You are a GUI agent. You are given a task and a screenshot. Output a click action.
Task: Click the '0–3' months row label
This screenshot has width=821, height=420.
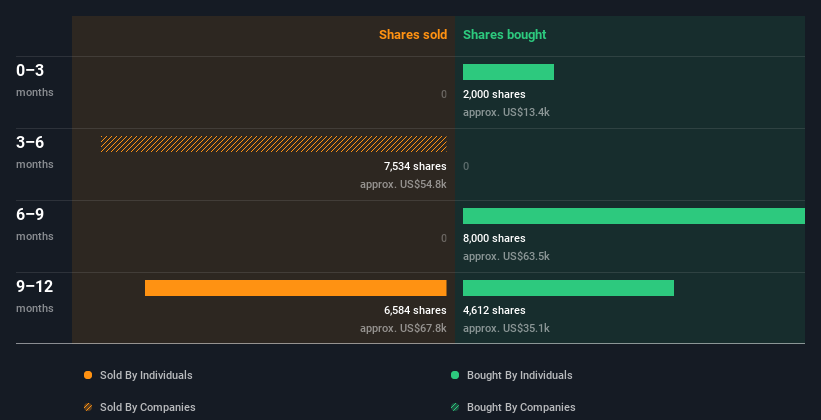(30, 70)
